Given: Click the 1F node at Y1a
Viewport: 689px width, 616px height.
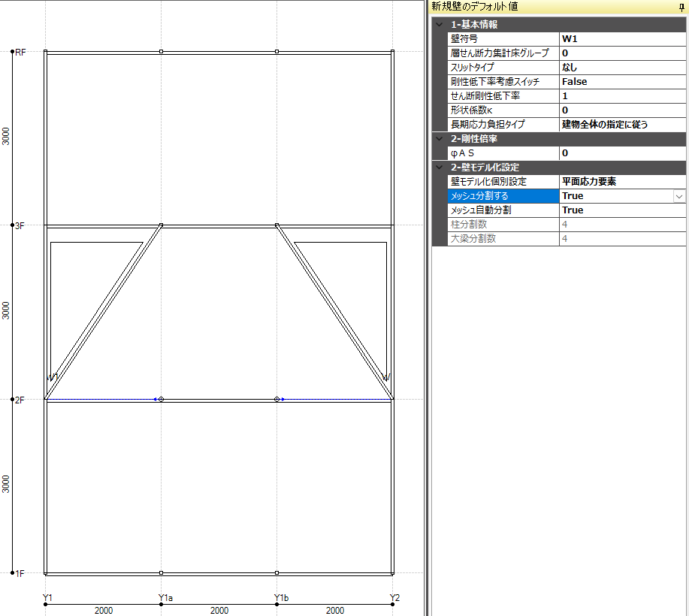Looking at the screenshot, I should (162, 573).
